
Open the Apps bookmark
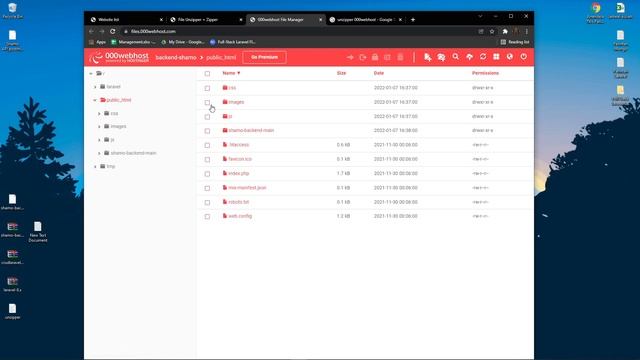tap(98, 42)
